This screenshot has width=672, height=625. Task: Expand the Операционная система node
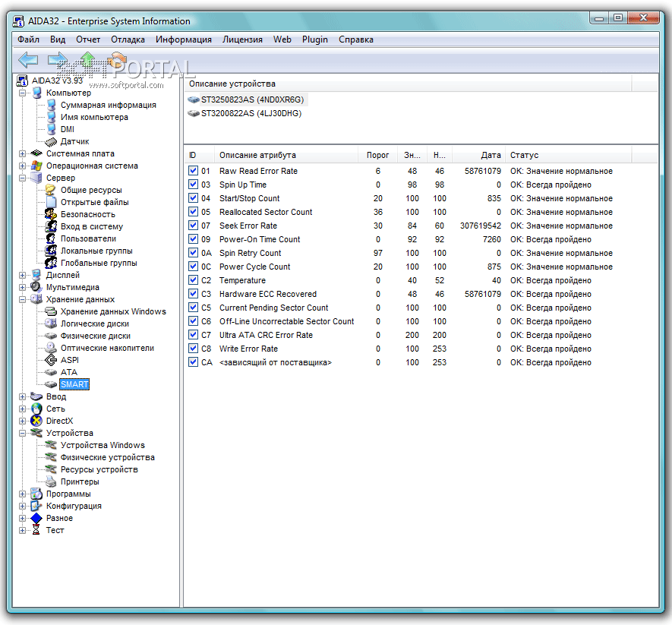coord(22,166)
